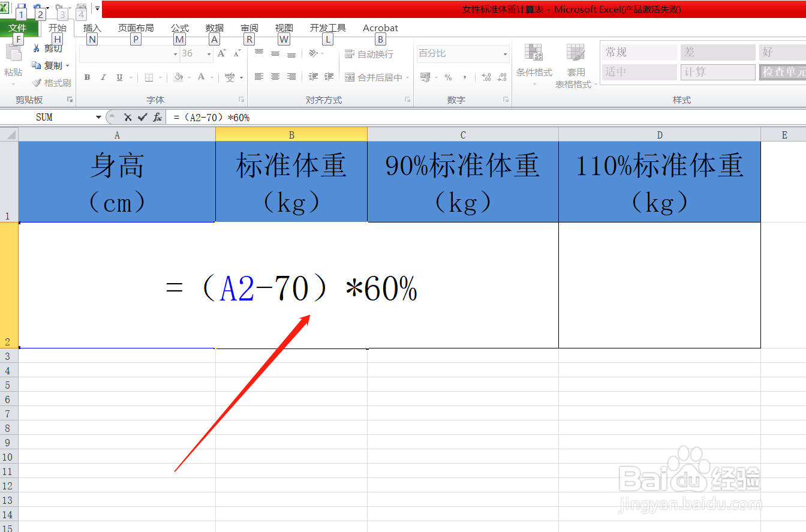
Task: Click Merge and Center (合并后居中) button
Action: coord(374,77)
